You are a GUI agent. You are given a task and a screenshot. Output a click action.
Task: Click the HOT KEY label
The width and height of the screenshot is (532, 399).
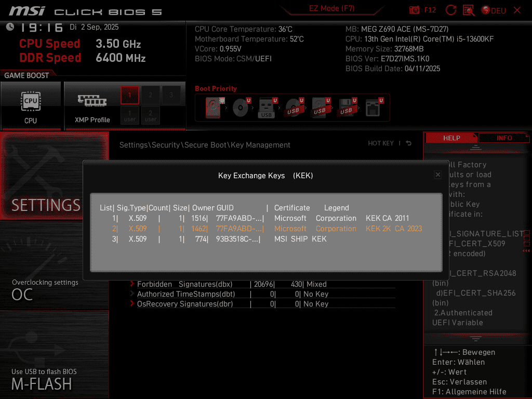pos(381,143)
